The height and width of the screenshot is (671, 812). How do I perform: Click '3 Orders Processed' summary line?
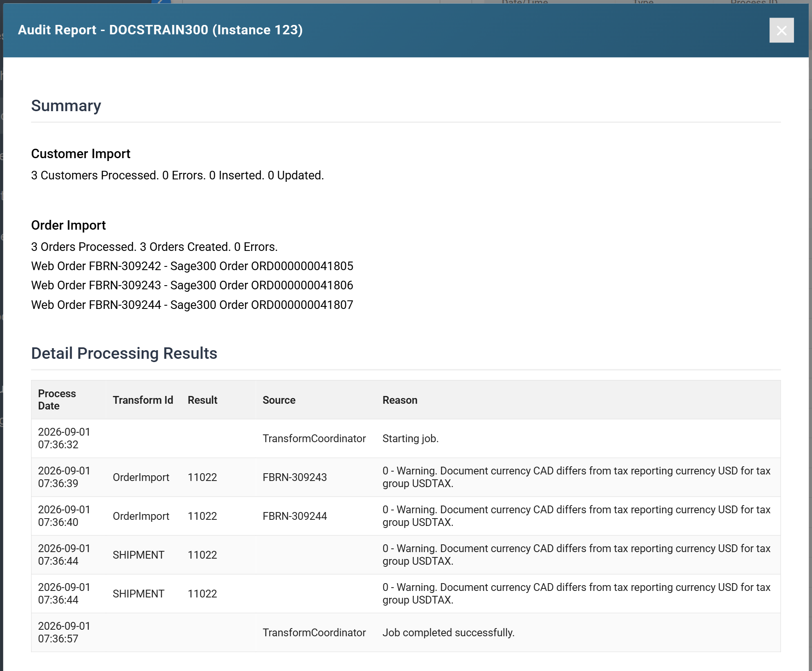coord(154,247)
